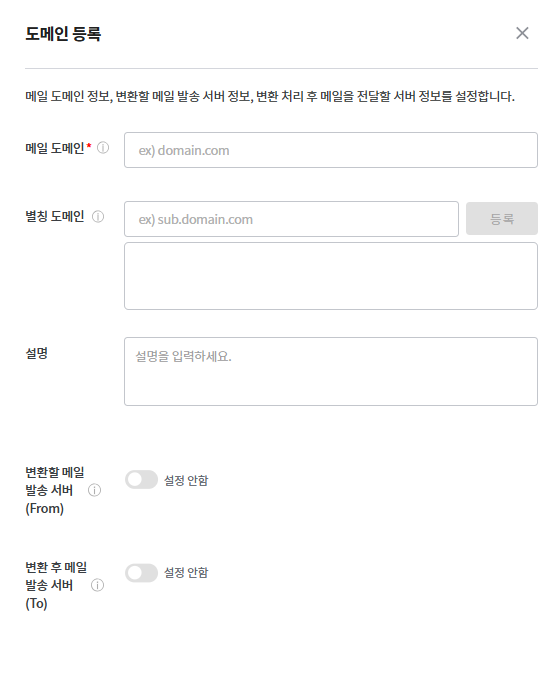Click the 별칭 도메인 field label
This screenshot has height=700, width=559.
[x=54, y=217]
